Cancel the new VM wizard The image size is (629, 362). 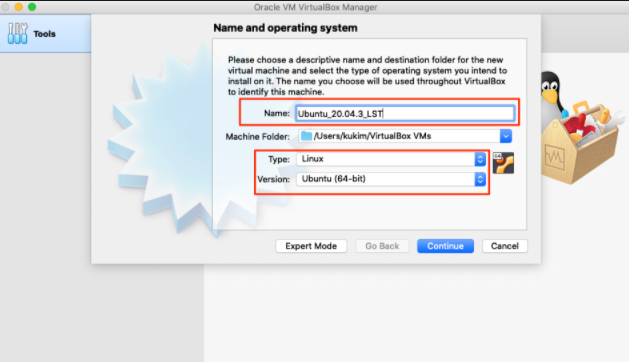click(505, 246)
